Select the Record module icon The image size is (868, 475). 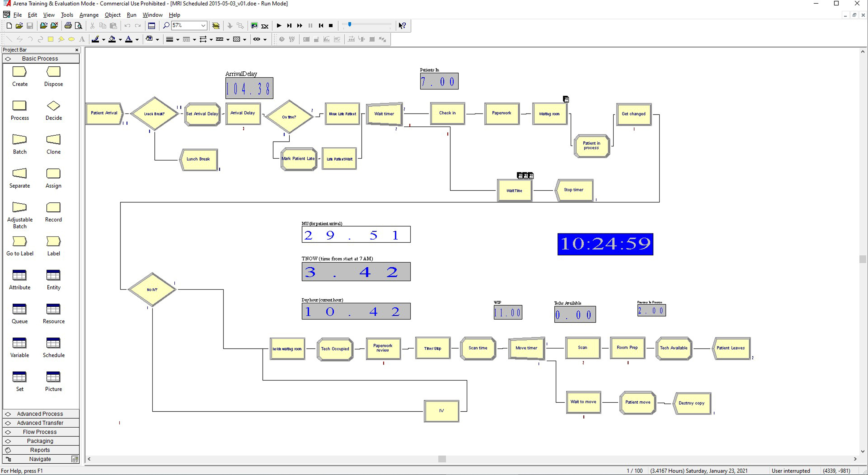coord(53,207)
